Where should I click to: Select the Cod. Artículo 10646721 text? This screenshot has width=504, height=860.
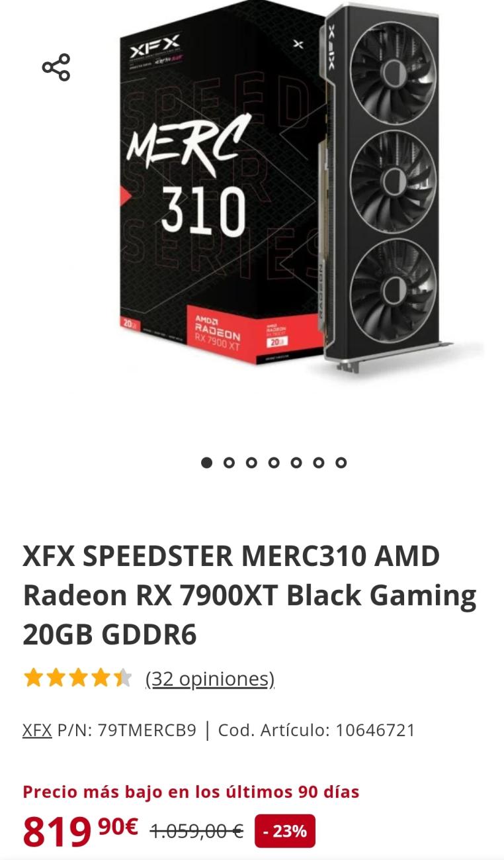click(317, 730)
